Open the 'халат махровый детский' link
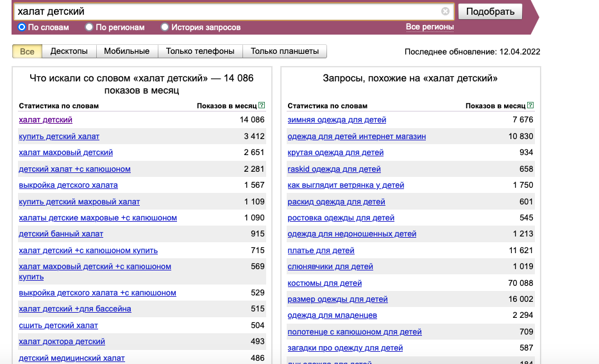 click(65, 153)
